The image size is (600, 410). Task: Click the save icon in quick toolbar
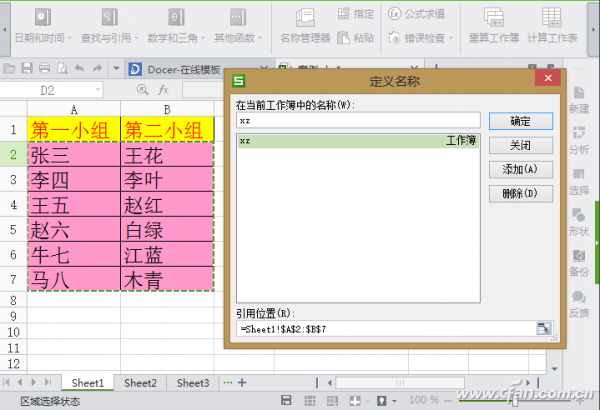pos(27,69)
